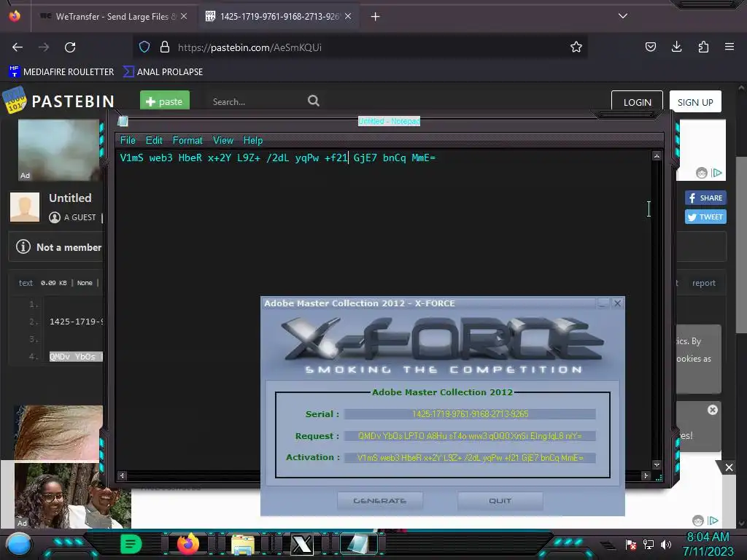Viewport: 747px width, 560px height.
Task: Click the X-FORCE Request field
Action: click(x=470, y=436)
